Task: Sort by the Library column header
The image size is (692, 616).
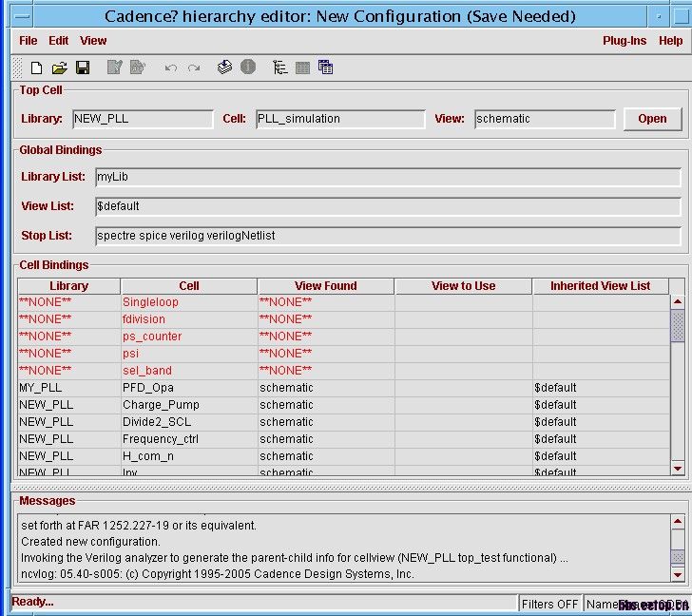Action: point(68,286)
